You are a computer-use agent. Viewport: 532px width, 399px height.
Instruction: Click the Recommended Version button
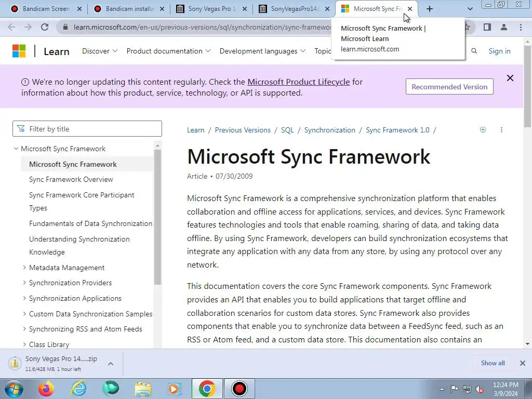click(x=449, y=87)
